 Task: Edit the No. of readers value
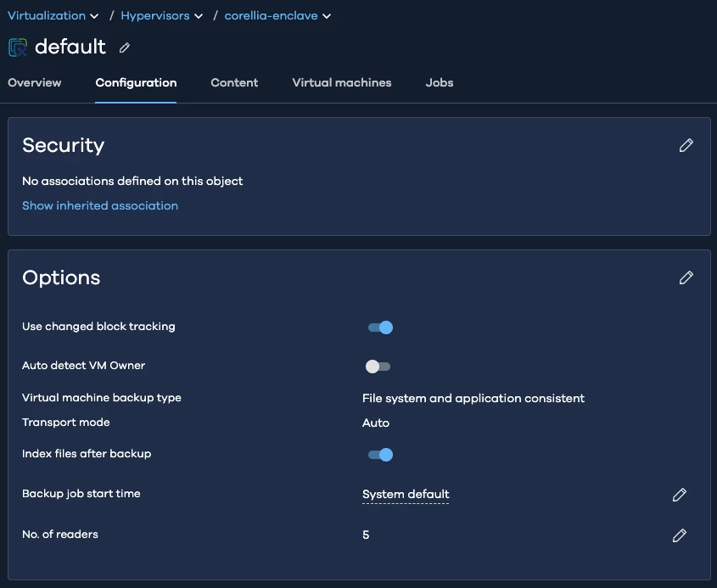[679, 535]
